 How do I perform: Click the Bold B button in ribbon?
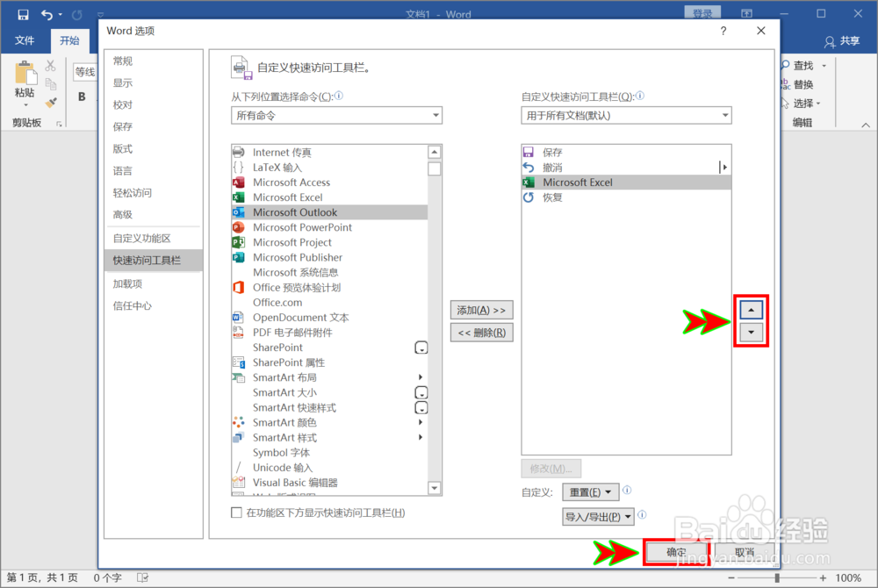pyautogui.click(x=82, y=97)
